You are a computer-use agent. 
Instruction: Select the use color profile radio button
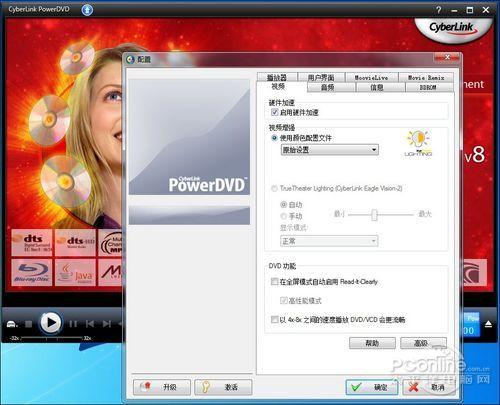point(274,138)
